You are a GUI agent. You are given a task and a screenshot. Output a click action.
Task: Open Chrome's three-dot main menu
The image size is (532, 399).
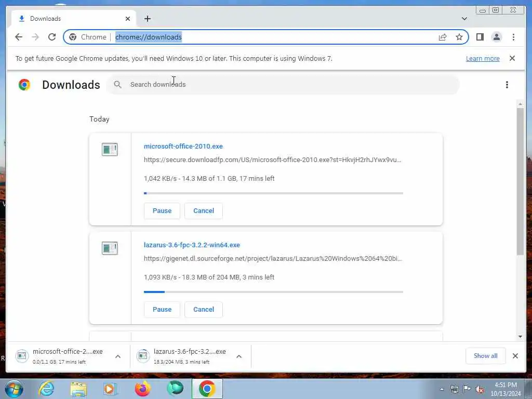[513, 37]
